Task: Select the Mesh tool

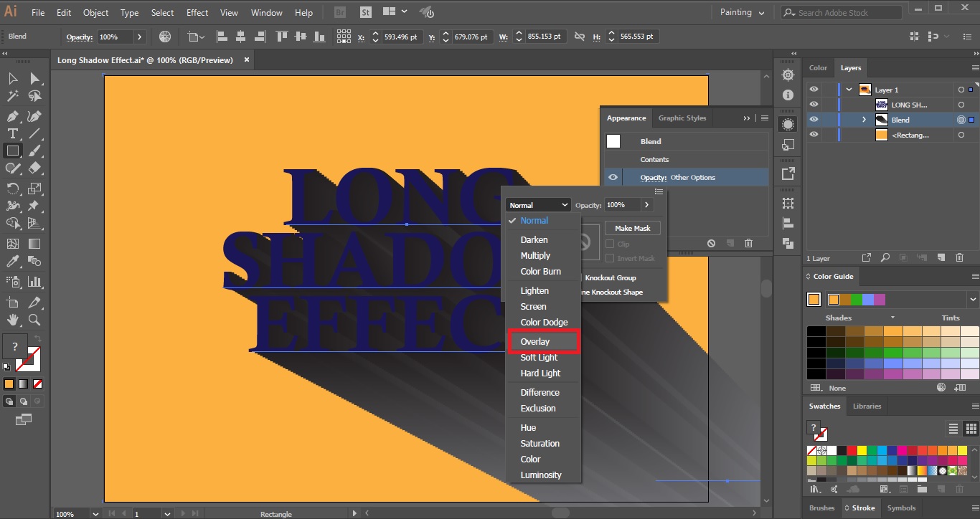Action: 13,244
